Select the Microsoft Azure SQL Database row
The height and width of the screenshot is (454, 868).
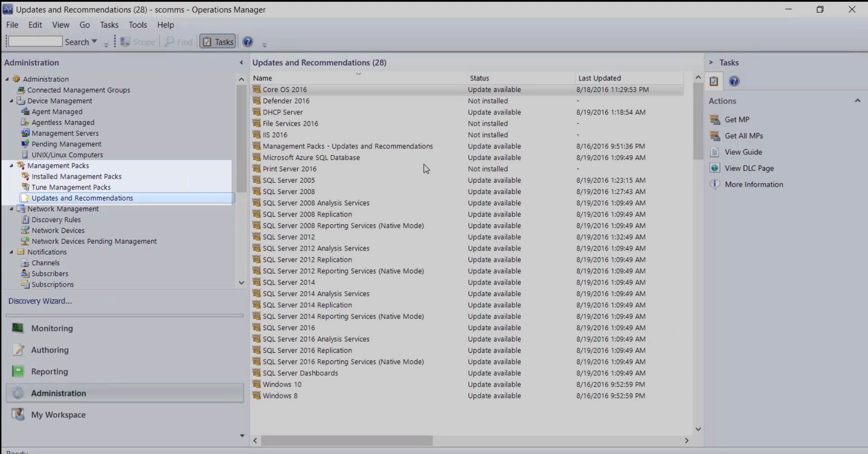468,158
